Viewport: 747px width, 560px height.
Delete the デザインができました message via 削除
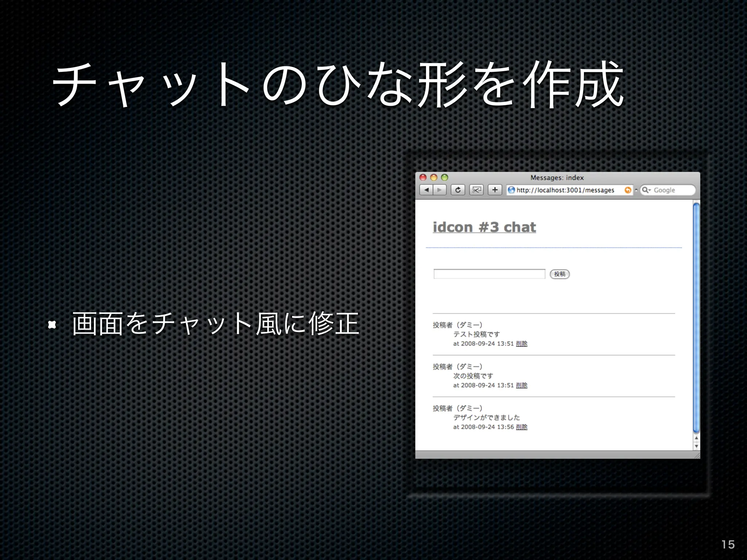click(522, 427)
